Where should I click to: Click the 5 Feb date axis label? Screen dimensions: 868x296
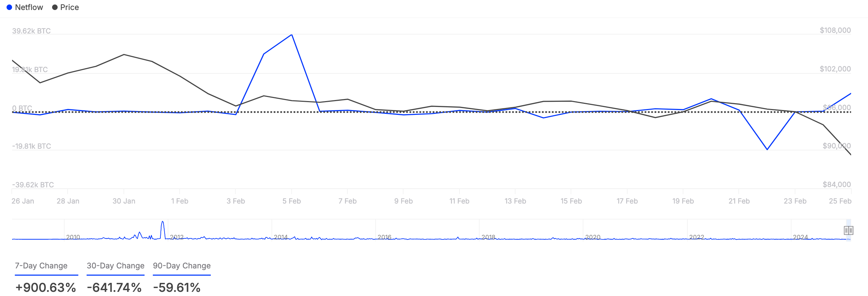pyautogui.click(x=292, y=201)
